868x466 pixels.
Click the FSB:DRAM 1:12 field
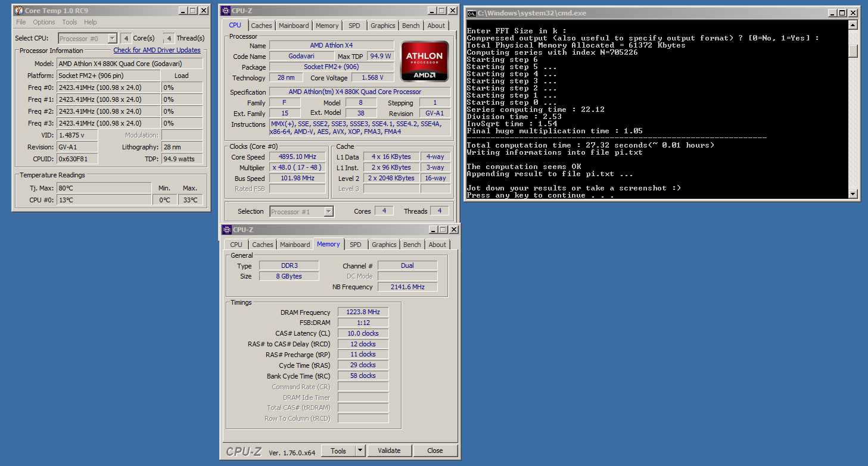point(363,323)
